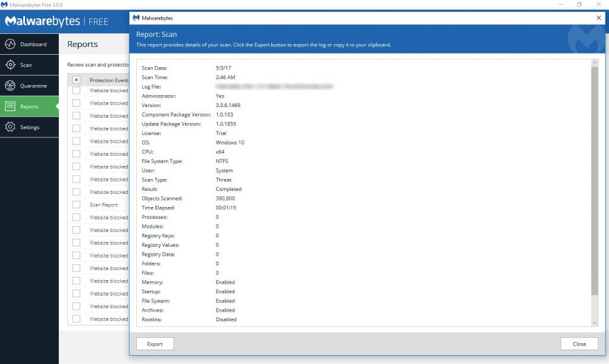Click the Quarantine radiation icon in sidebar
This screenshot has width=609, height=364.
click(x=10, y=86)
